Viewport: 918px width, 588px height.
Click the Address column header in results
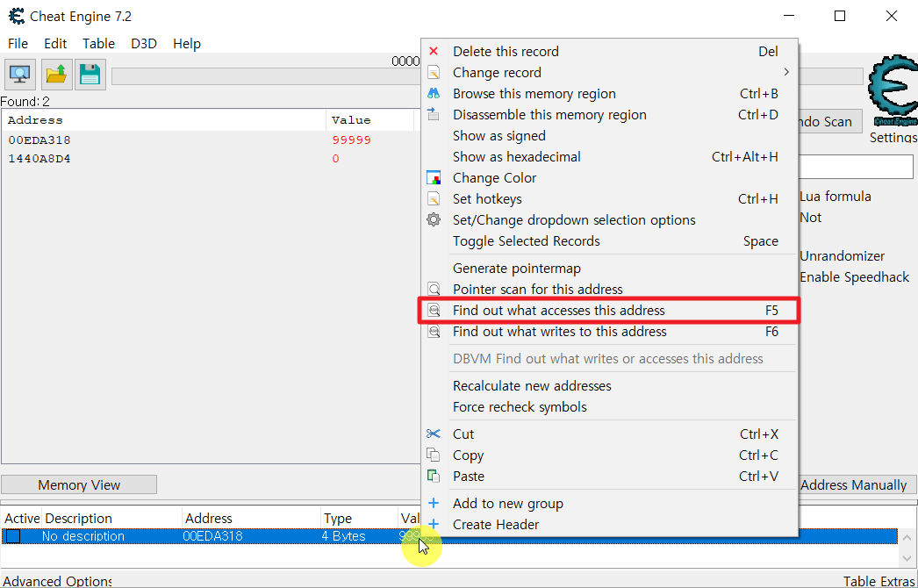(x=164, y=120)
